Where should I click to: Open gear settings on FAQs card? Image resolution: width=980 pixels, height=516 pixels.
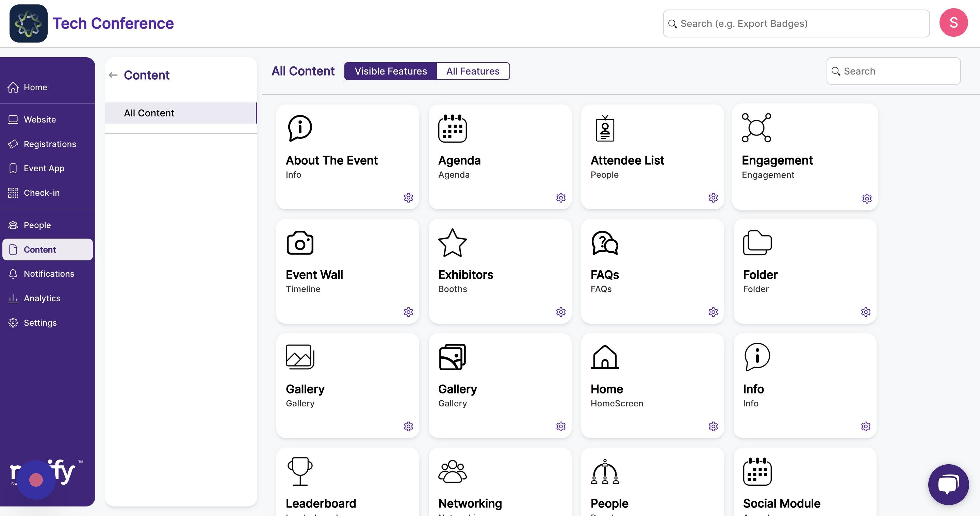[713, 312]
